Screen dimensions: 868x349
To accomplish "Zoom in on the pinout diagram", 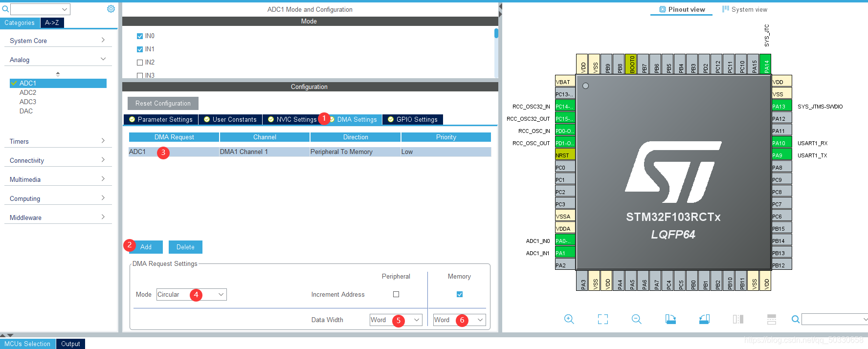I will pyautogui.click(x=569, y=319).
